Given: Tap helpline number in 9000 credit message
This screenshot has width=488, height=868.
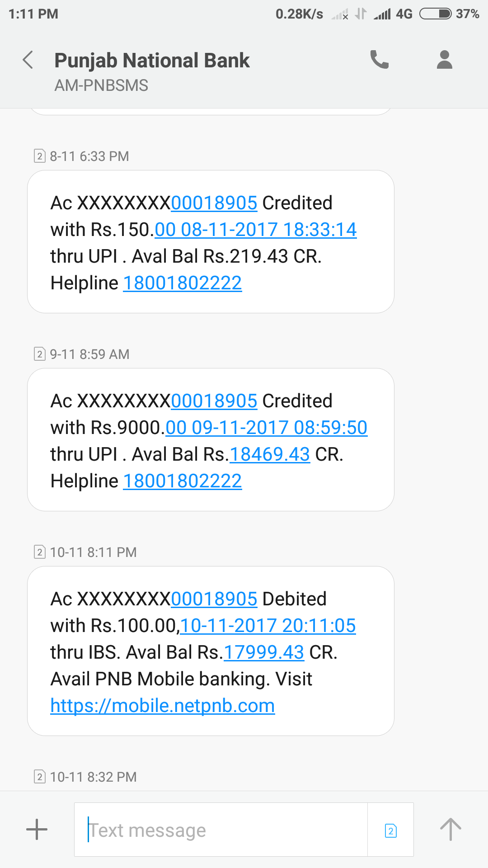Looking at the screenshot, I should (x=183, y=481).
